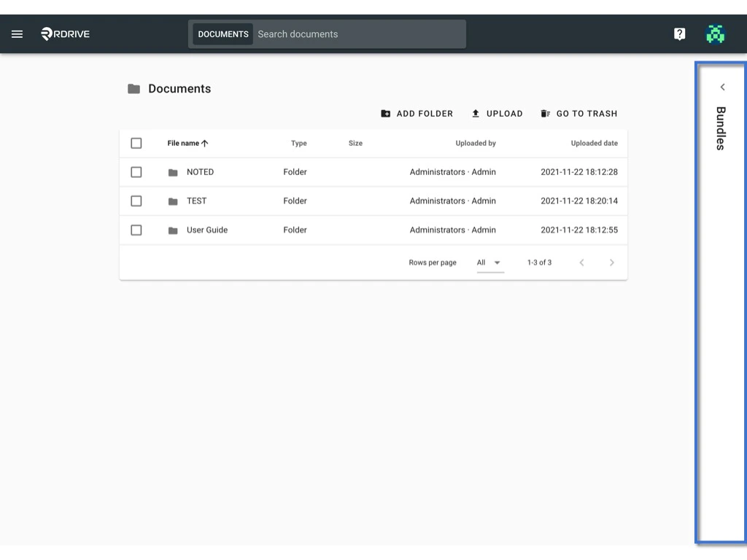The height and width of the screenshot is (560, 747).
Task: Sort by File name column header
Action: coord(183,144)
